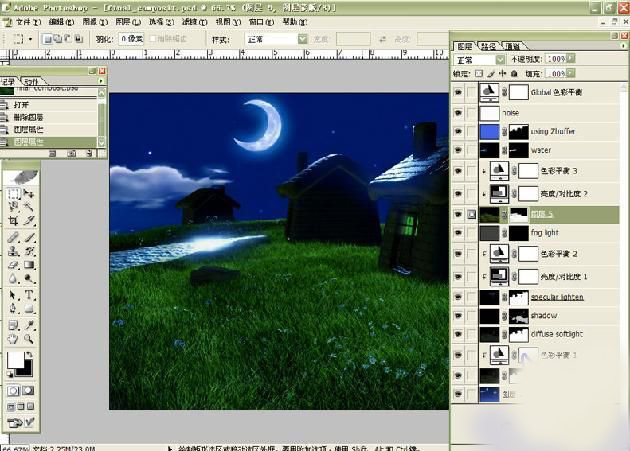Select the Gradient tool

coord(29,265)
